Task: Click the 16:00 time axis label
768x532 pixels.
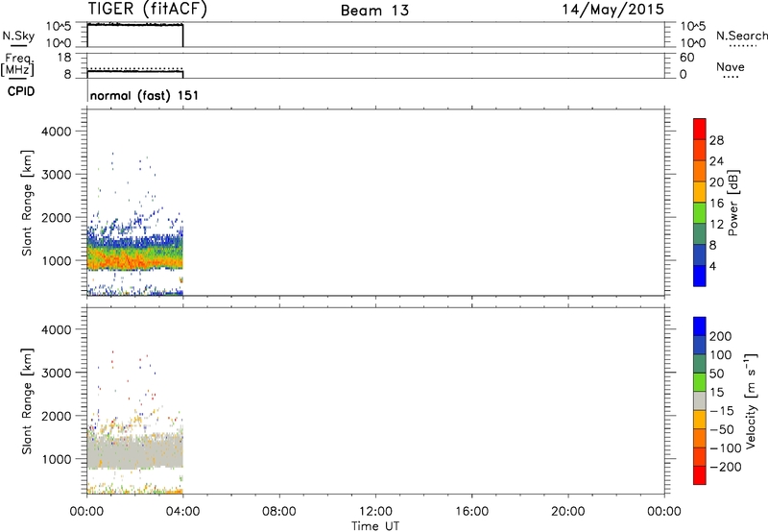Action: [471, 512]
